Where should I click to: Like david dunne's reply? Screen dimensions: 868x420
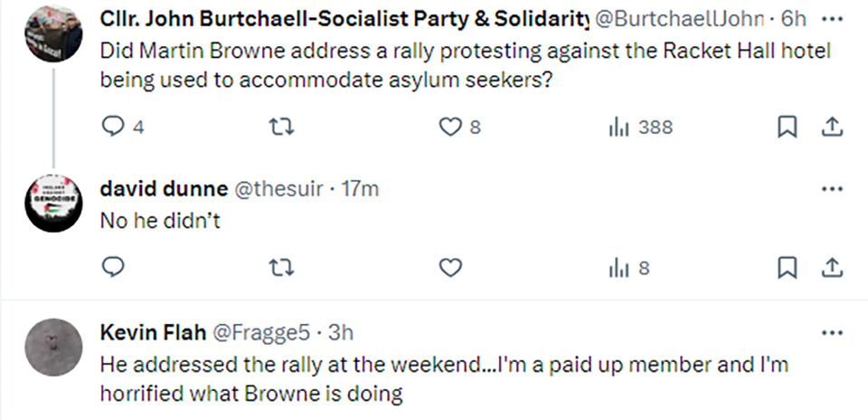(450, 267)
